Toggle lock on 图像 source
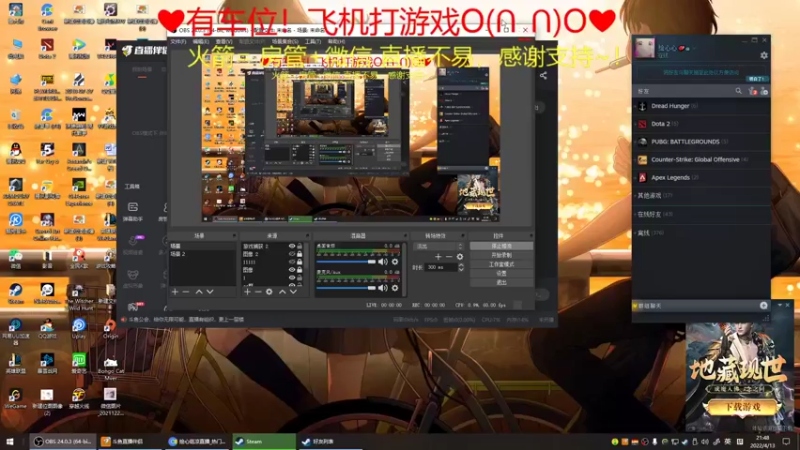This screenshot has height=450, width=800. coord(299,269)
